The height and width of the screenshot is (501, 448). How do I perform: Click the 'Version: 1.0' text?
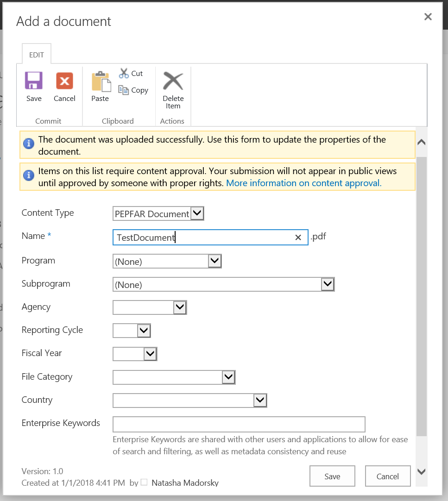(42, 471)
